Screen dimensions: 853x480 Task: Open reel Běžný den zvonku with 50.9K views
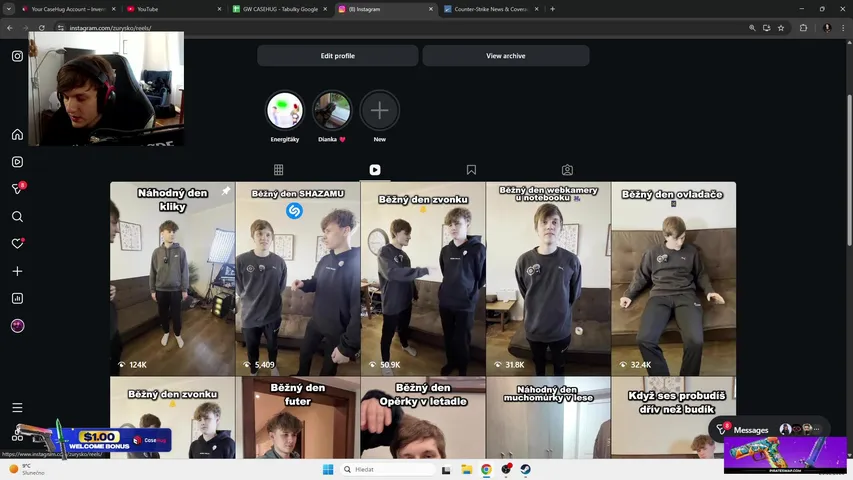[x=423, y=279]
